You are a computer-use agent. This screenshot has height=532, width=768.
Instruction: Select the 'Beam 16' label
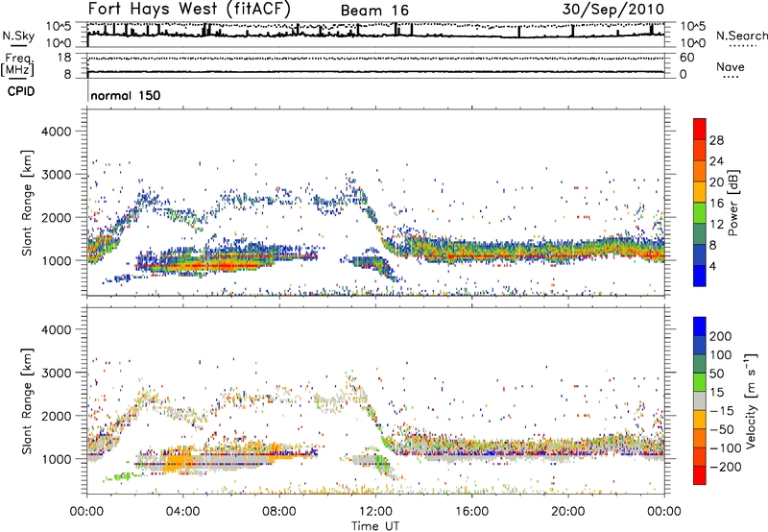point(374,11)
